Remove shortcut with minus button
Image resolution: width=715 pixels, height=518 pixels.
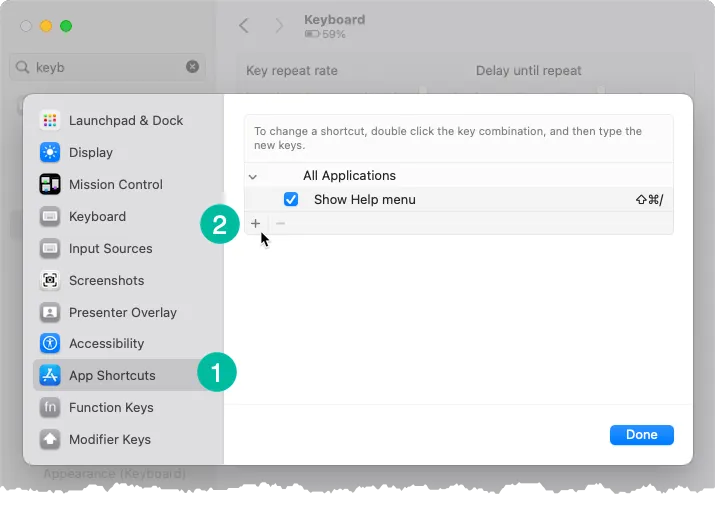tap(280, 223)
